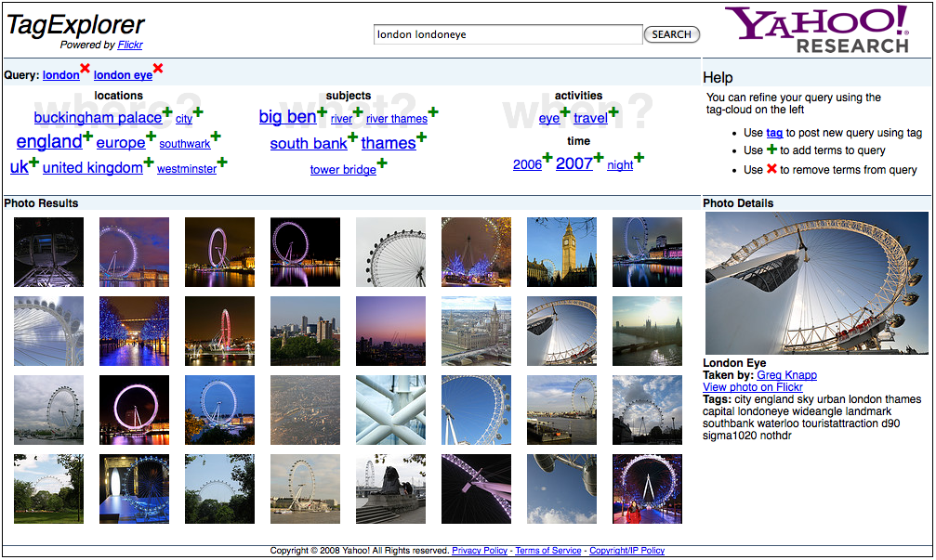The width and height of the screenshot is (936, 560).
Task: Click the large London Eye detail photo
Action: tap(817, 283)
